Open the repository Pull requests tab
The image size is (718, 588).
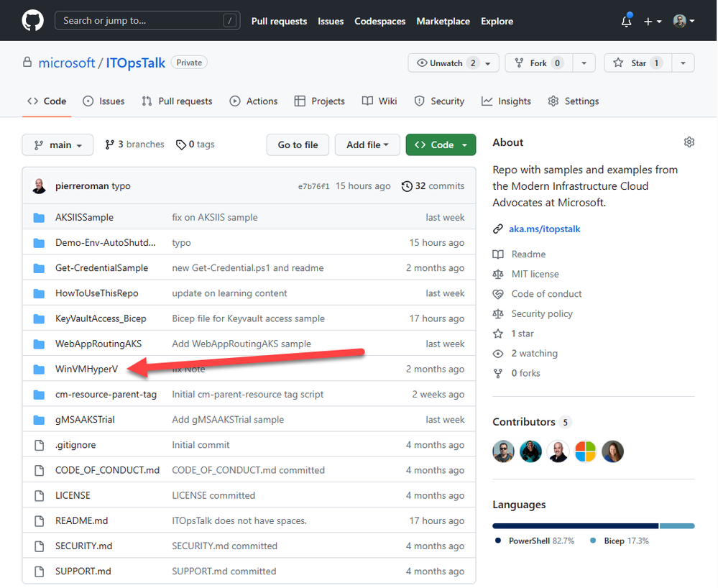[177, 101]
